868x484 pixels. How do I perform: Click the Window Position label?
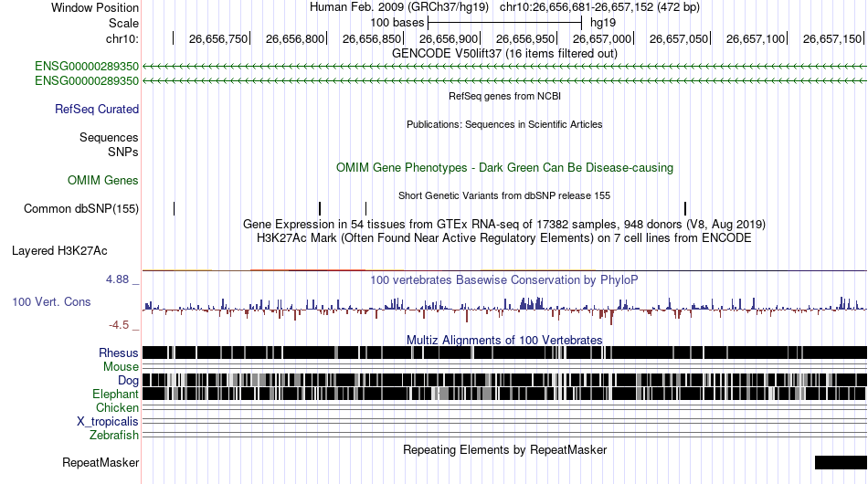(95, 7)
